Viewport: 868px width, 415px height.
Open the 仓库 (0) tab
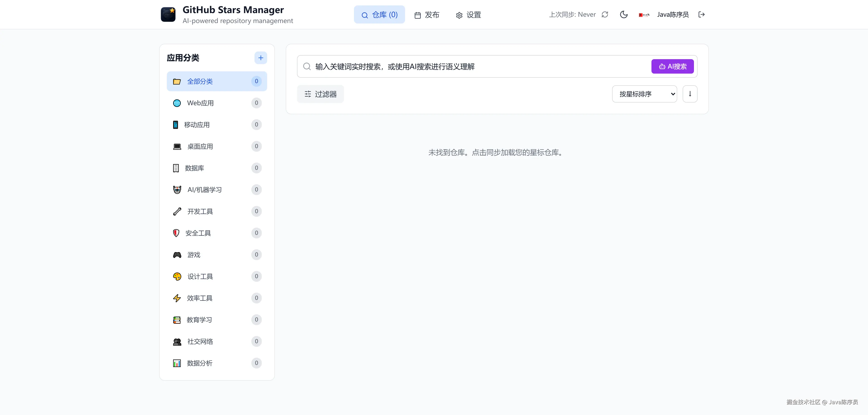(380, 15)
